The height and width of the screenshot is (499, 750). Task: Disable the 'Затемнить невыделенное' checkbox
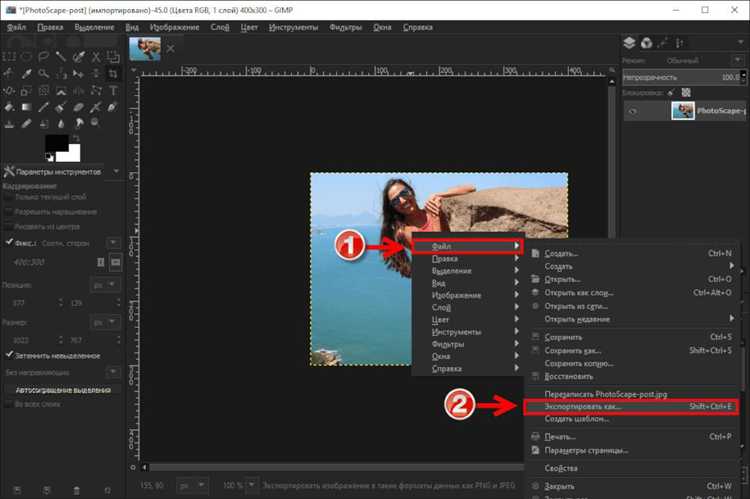9,354
